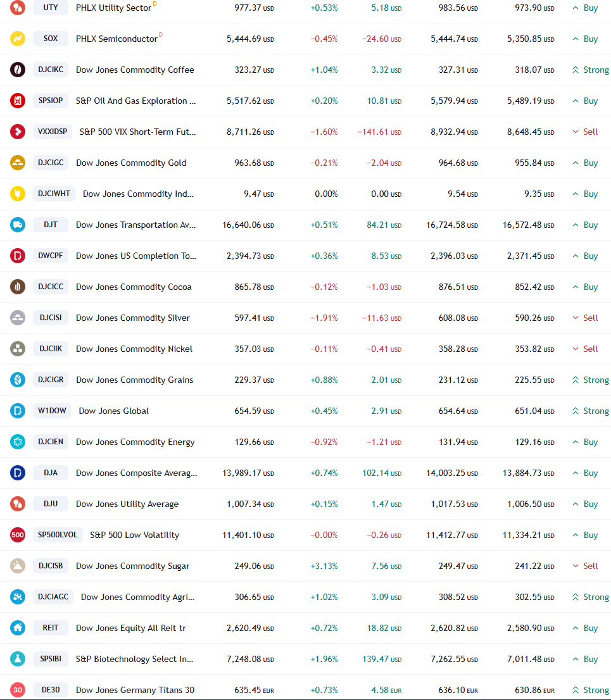Click the DJCICC cocoa bean icon

click(x=18, y=287)
